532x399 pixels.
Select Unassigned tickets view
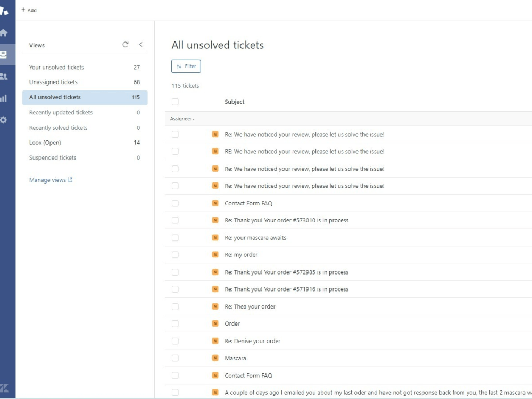click(x=85, y=82)
